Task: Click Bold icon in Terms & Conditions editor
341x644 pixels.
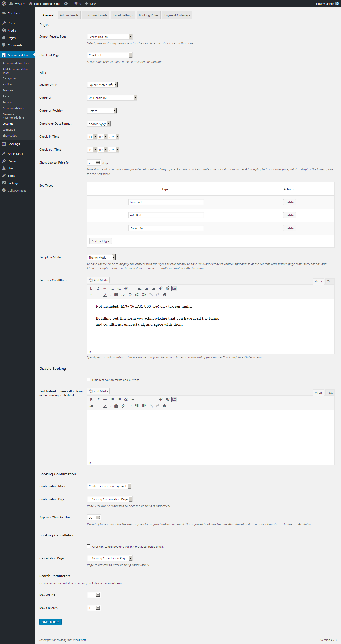Action: [x=91, y=288]
